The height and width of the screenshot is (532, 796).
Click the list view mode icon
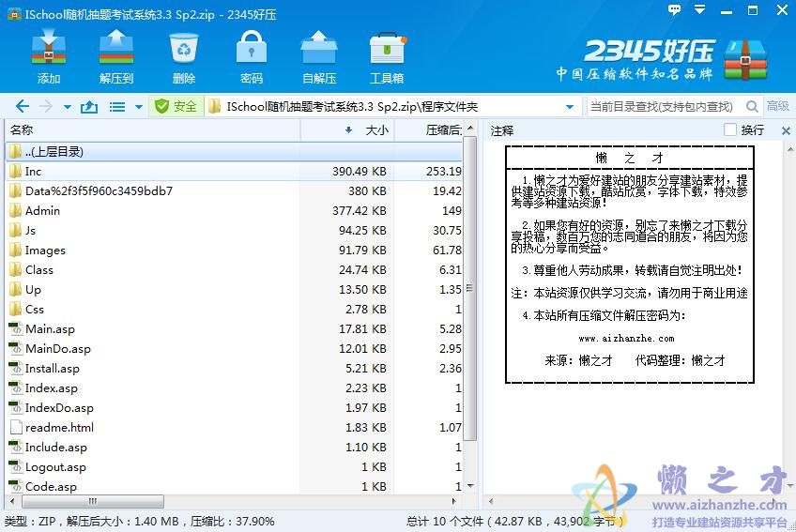click(x=117, y=107)
